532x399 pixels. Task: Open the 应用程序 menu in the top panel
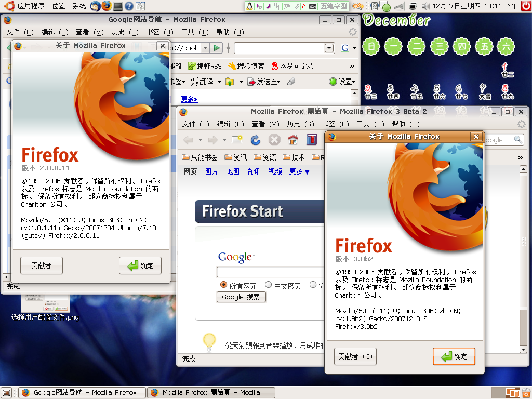[31, 6]
